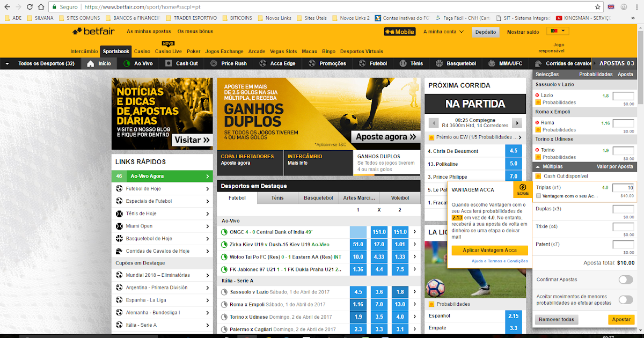Open the Ao-Vivo live betting icon

click(x=127, y=63)
